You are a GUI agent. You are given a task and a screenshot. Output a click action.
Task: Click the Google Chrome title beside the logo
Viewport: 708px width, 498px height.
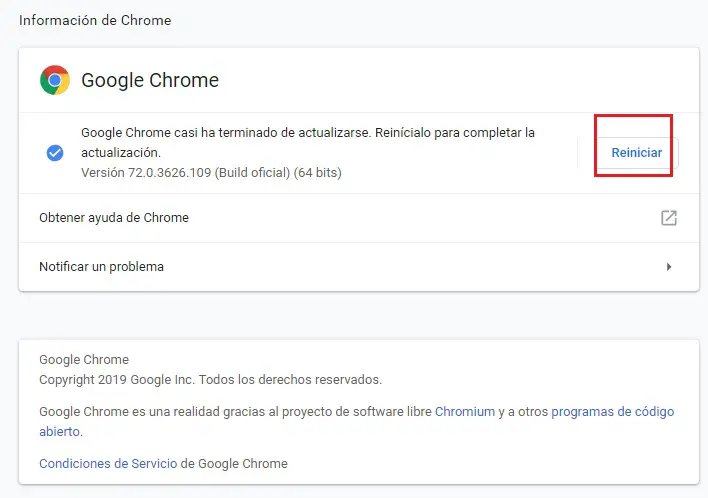150,81
